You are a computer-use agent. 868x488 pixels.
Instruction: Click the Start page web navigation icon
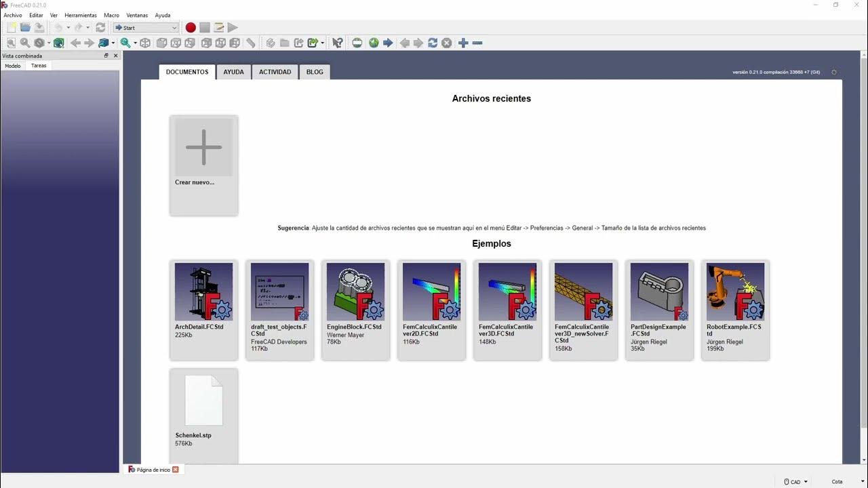[357, 43]
